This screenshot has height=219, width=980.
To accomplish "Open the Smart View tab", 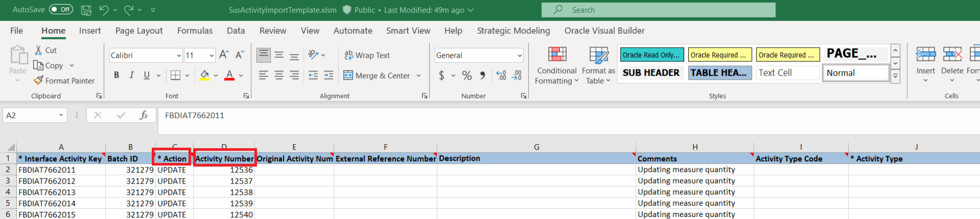I will (408, 31).
